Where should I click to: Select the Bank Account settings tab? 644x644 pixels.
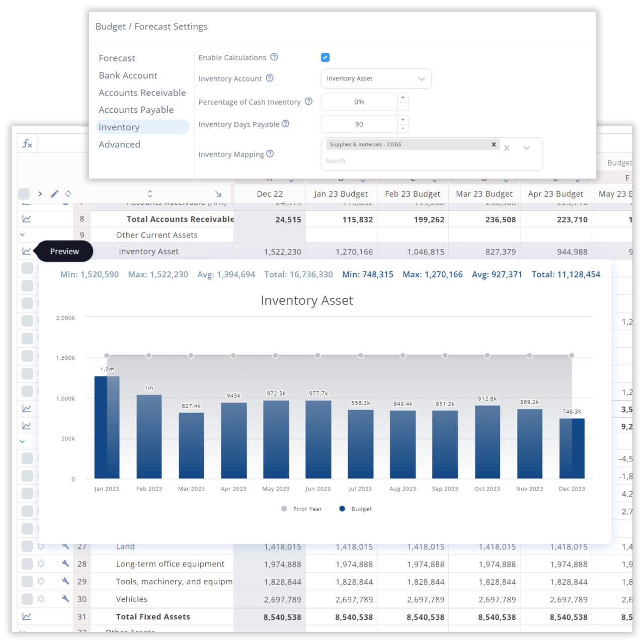click(x=128, y=75)
